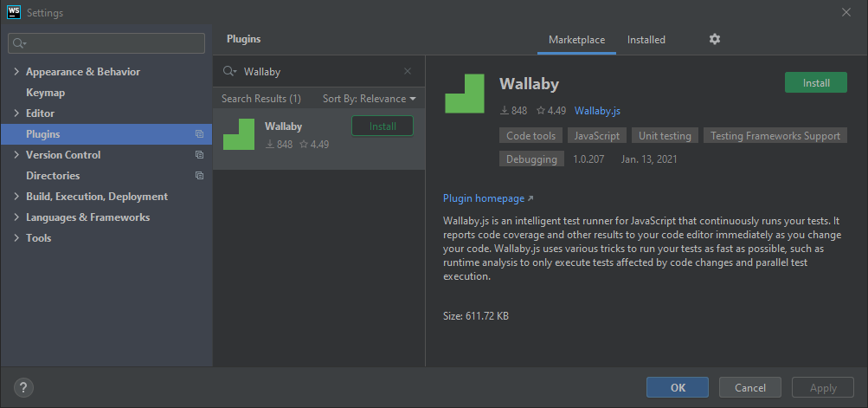Open Sort By: Relevance dropdown
This screenshot has width=868, height=408.
pyautogui.click(x=370, y=99)
